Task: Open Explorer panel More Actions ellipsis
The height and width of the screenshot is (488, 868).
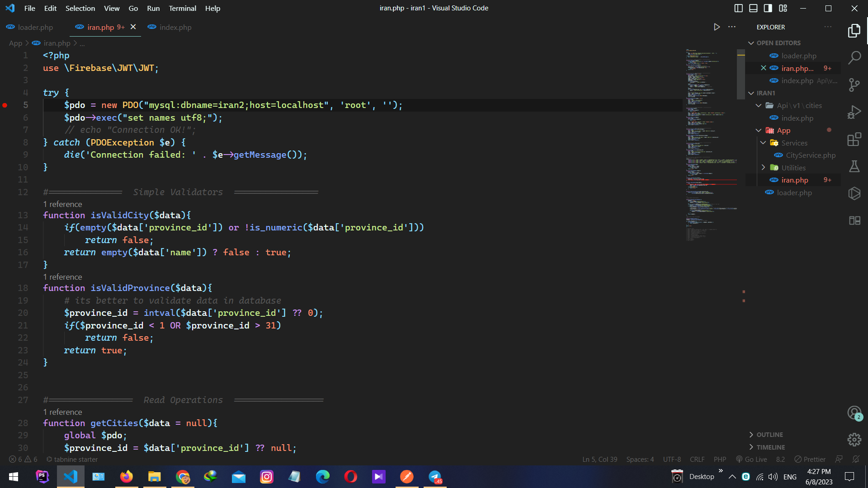Action: click(828, 27)
